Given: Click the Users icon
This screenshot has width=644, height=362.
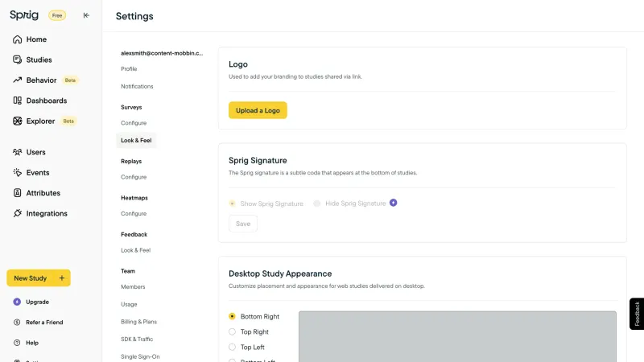Looking at the screenshot, I should (x=17, y=152).
